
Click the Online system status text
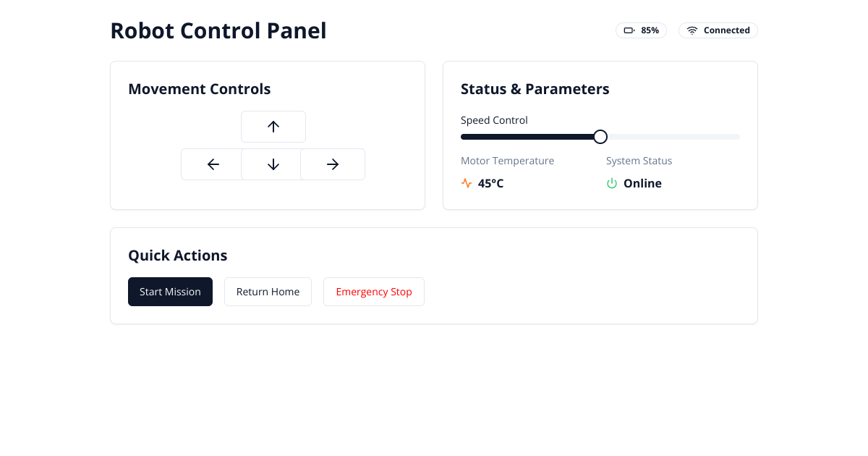click(642, 183)
